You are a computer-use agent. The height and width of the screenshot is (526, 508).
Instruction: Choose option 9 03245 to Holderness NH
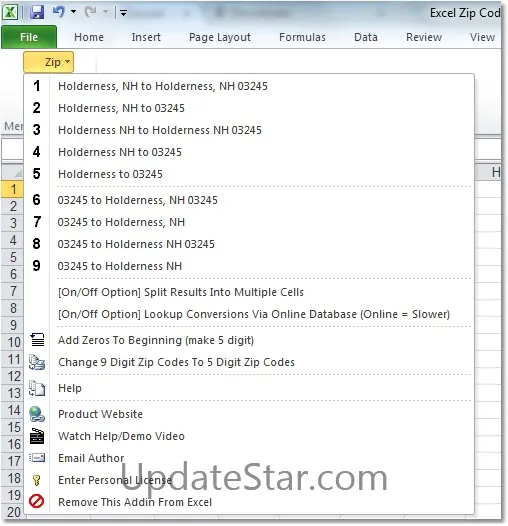click(249, 266)
